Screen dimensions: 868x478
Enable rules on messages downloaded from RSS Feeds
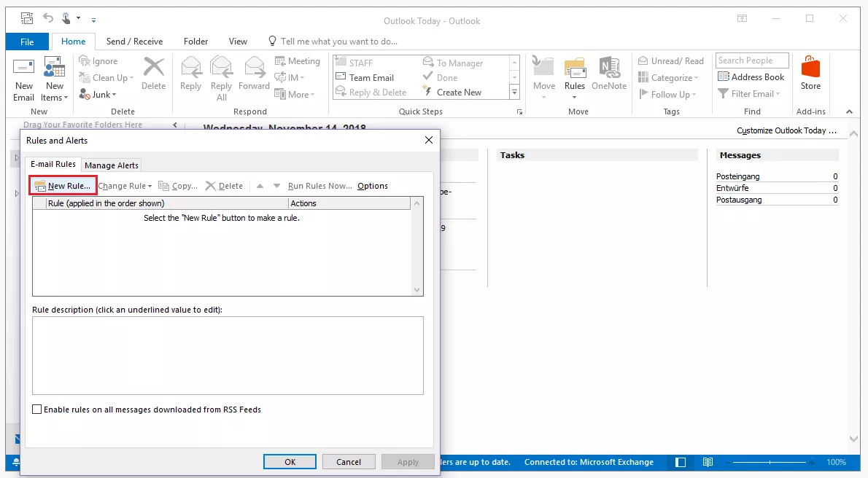(37, 410)
